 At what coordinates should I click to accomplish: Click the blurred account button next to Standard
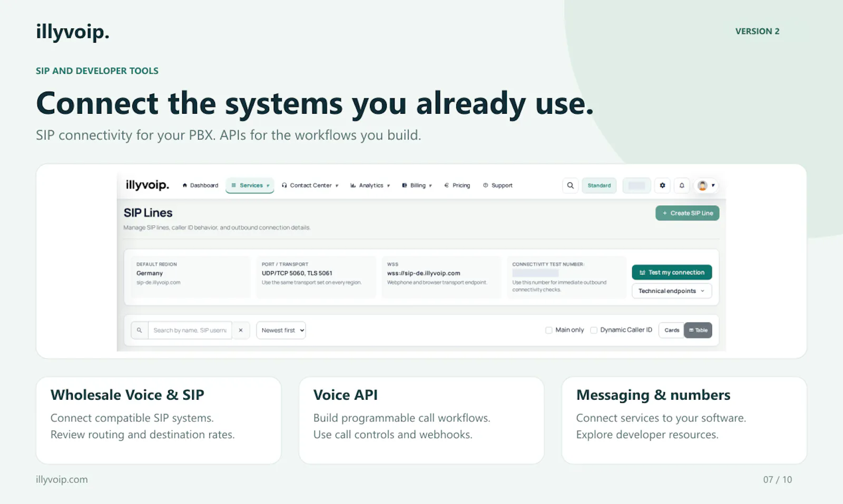pos(636,185)
